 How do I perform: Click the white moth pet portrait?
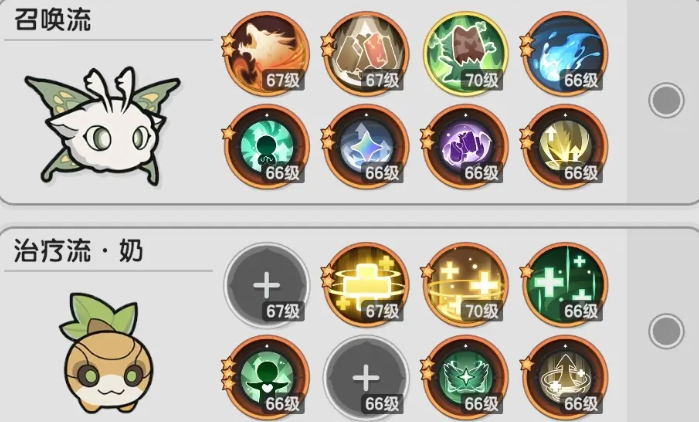click(x=103, y=126)
